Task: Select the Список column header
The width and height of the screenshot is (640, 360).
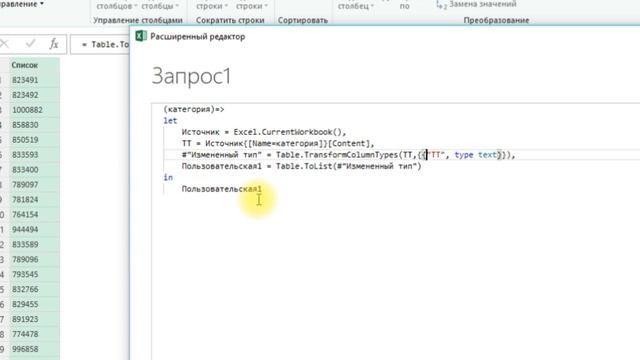Action: coord(34,65)
